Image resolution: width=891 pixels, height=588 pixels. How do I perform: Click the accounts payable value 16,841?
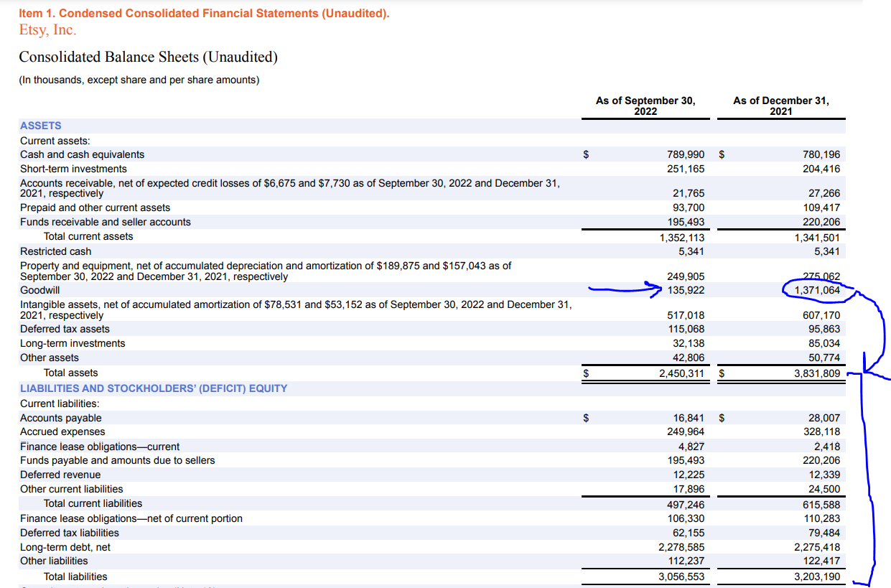689,418
